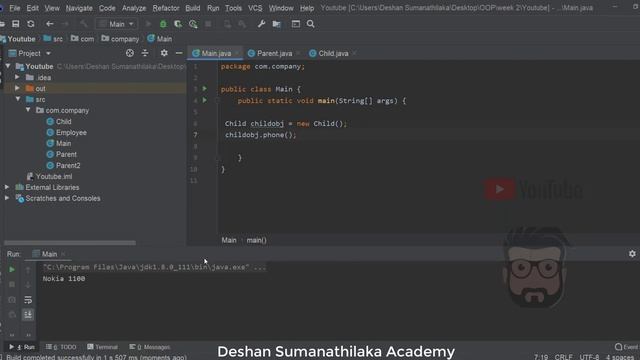This screenshot has width=640, height=360.
Task: Click the Run tool window button
Action: (22, 347)
